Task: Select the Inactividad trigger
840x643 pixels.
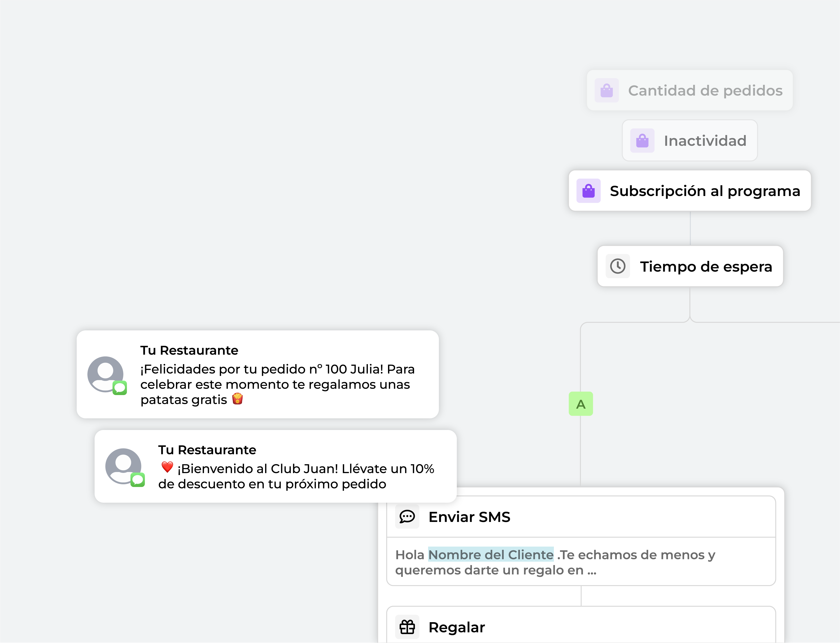Action: pyautogui.click(x=690, y=141)
